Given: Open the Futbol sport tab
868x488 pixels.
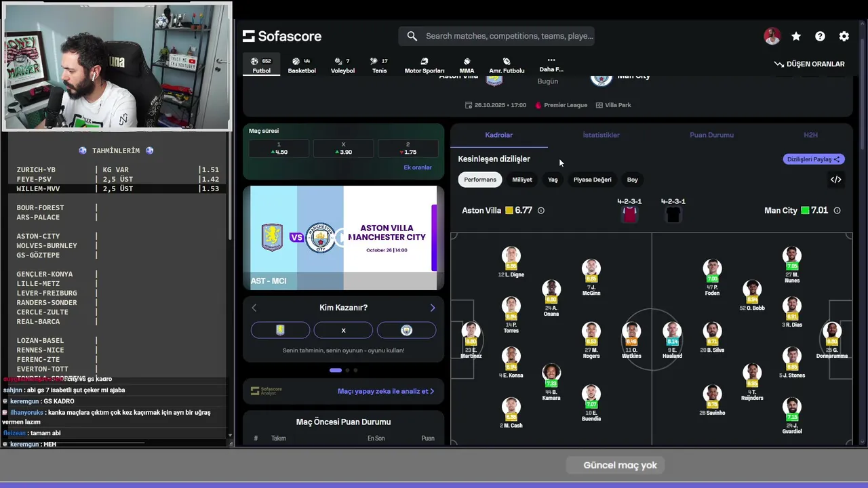Looking at the screenshot, I should click(x=261, y=66).
